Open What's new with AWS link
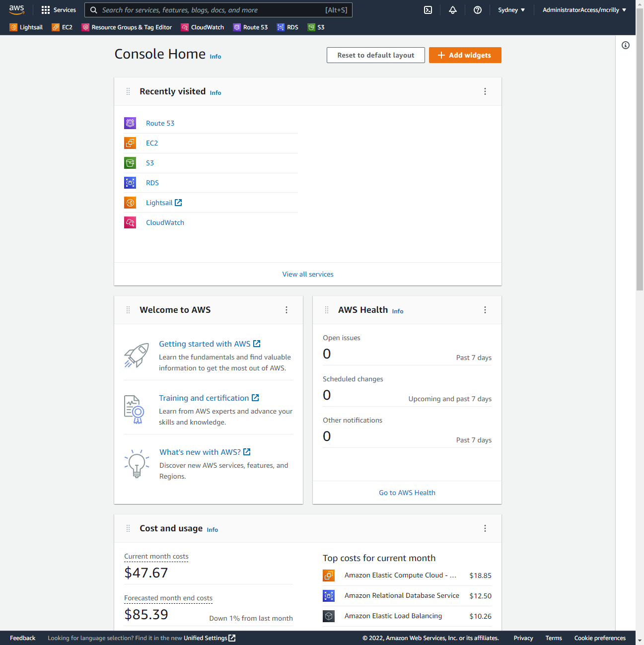This screenshot has width=644, height=645. [205, 452]
